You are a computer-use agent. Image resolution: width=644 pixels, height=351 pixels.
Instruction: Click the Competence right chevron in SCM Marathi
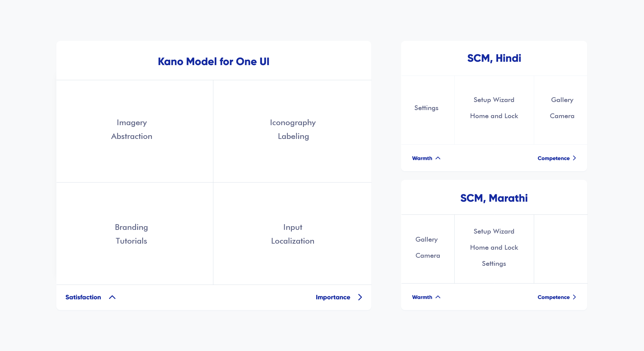[575, 297]
